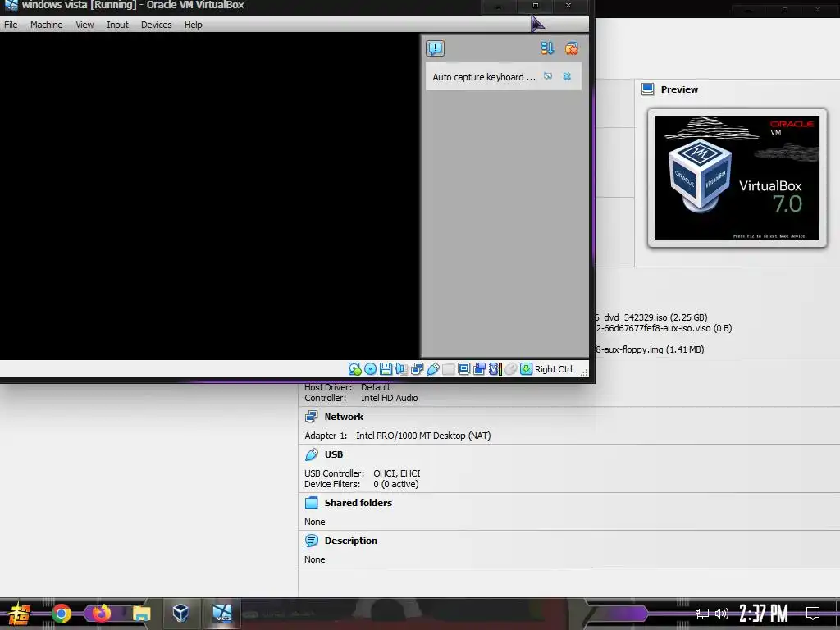Dismiss the Auto capture keyboard notification
The image size is (840, 630).
click(x=567, y=76)
